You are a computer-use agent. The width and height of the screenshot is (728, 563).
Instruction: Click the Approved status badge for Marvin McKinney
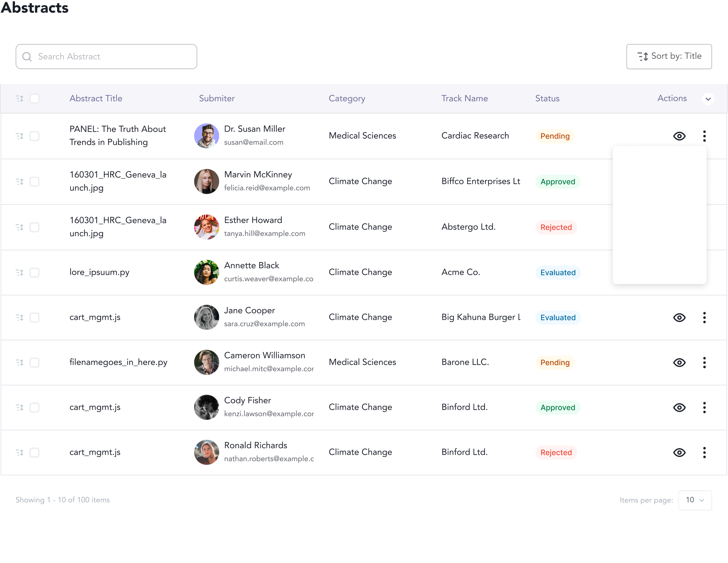point(557,182)
